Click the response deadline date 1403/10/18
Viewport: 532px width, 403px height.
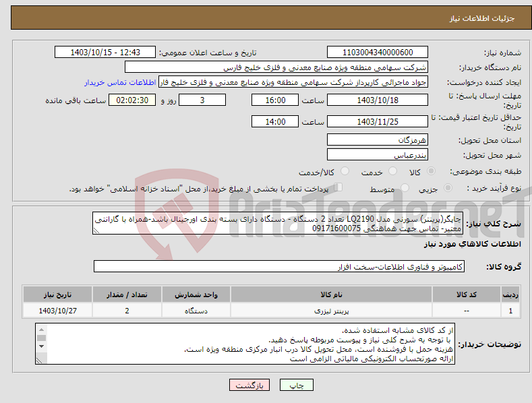point(378,100)
